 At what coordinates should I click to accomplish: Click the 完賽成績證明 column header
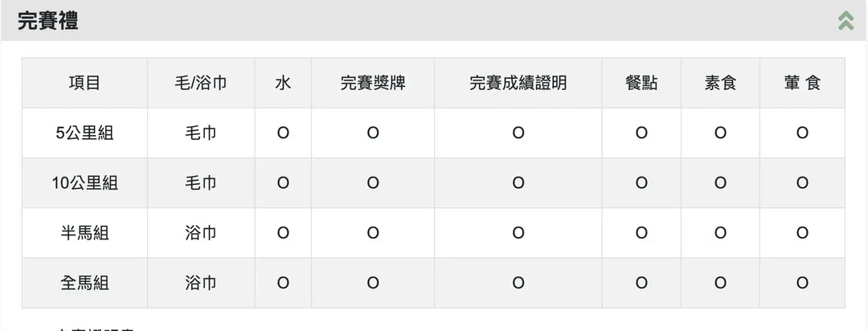point(518,83)
